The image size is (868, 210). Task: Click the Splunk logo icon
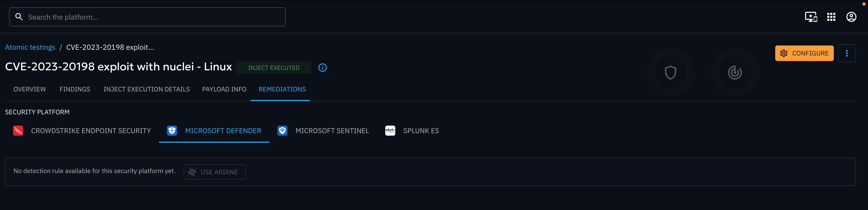pos(390,131)
